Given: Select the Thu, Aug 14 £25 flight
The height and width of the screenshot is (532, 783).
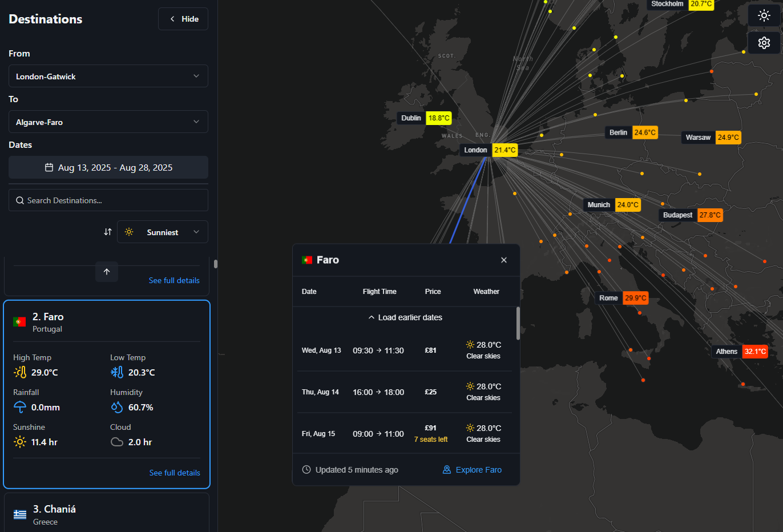Looking at the screenshot, I should point(402,392).
